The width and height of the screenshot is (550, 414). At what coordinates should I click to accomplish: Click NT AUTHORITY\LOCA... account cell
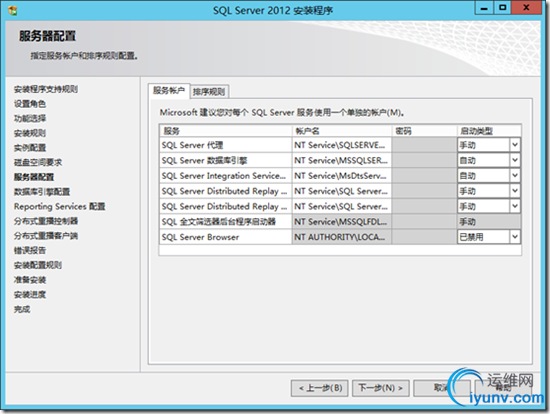click(342, 237)
